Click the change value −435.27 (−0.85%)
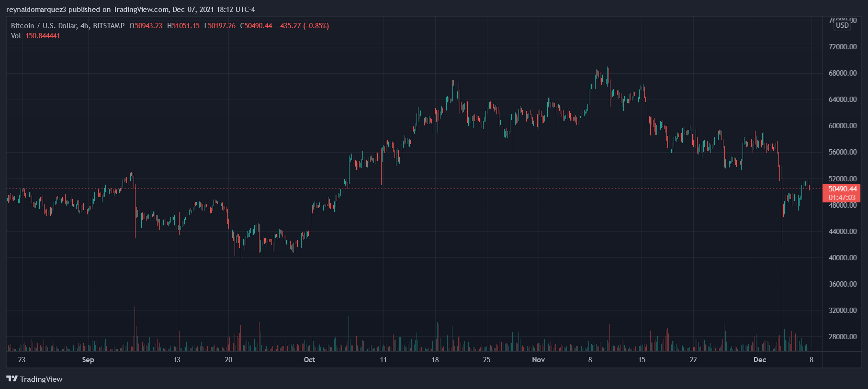 click(303, 26)
